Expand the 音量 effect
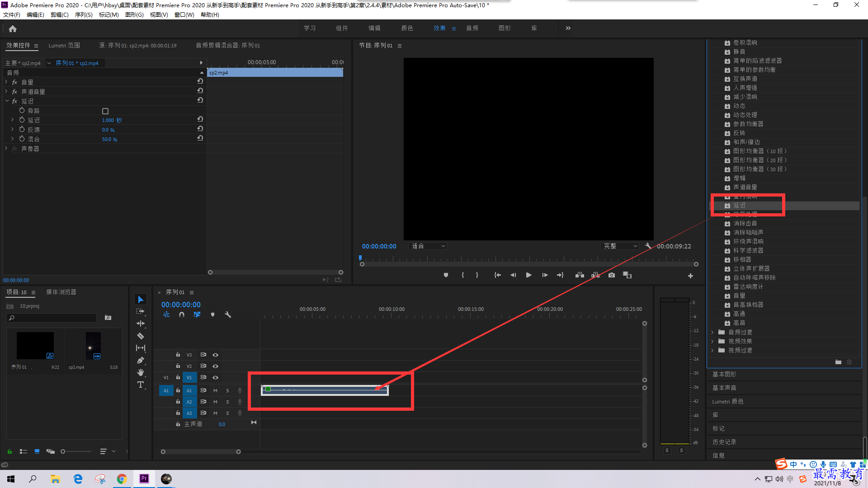The height and width of the screenshot is (488, 868). click(6, 82)
